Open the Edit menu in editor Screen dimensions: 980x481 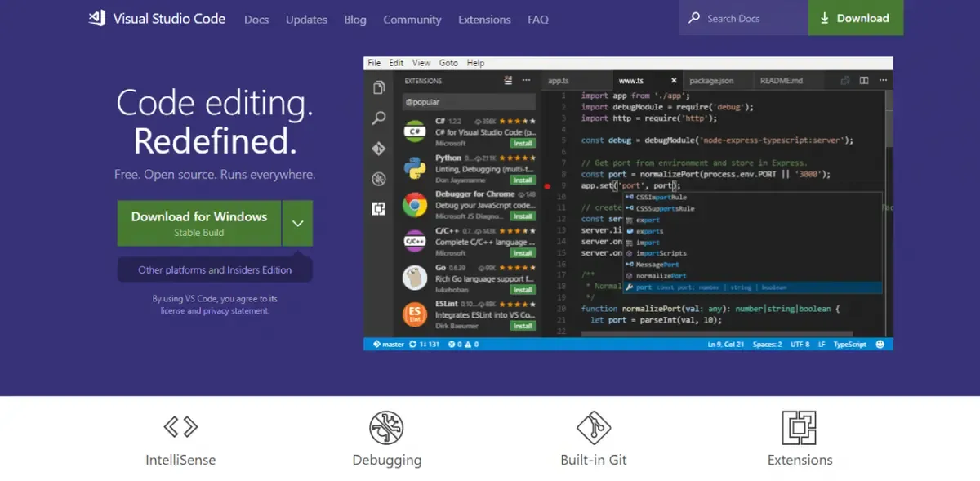point(396,63)
